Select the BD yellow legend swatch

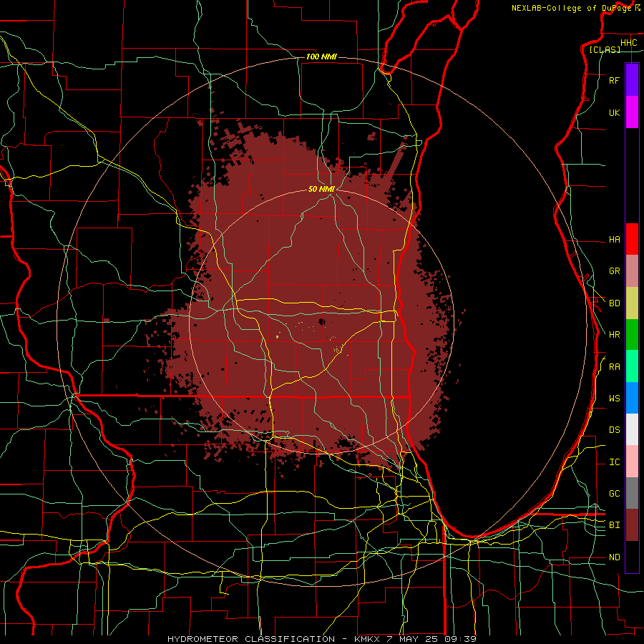tap(632, 303)
